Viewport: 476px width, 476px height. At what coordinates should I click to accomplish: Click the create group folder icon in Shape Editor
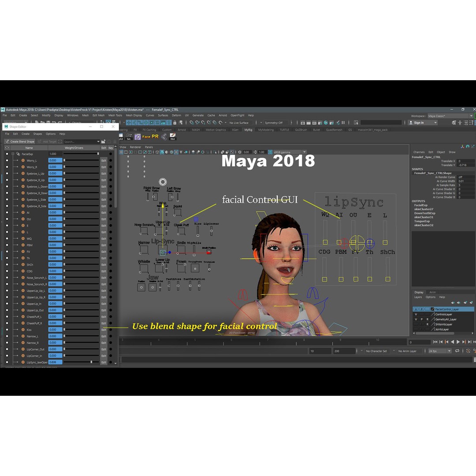point(103,141)
